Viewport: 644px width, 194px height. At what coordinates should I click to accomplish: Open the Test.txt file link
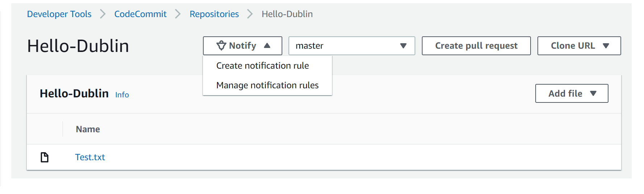tap(90, 157)
